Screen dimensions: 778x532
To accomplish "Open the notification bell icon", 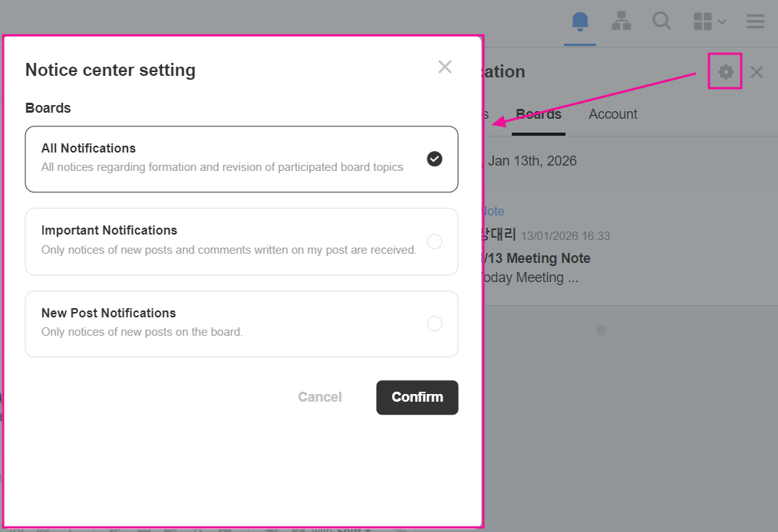I will (x=580, y=21).
